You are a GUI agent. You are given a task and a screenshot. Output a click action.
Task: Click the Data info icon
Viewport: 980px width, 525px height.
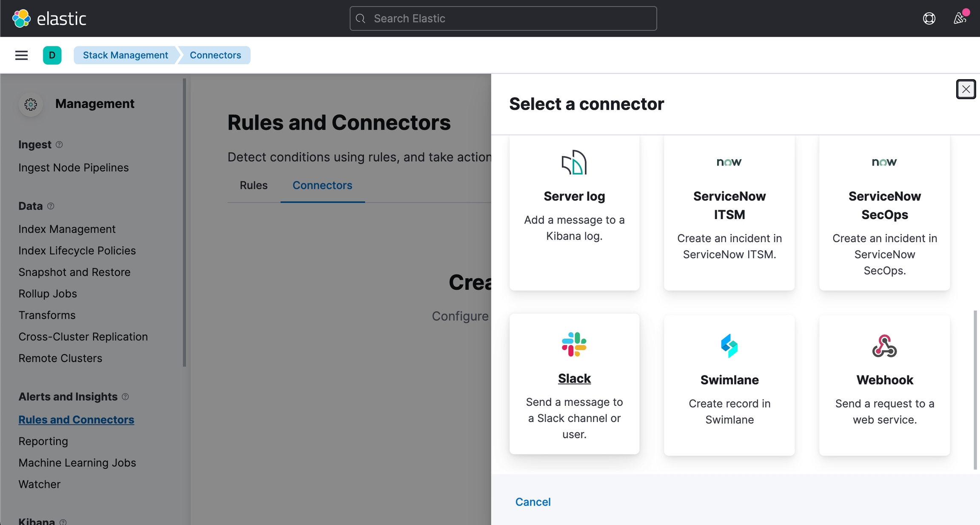pyautogui.click(x=51, y=206)
